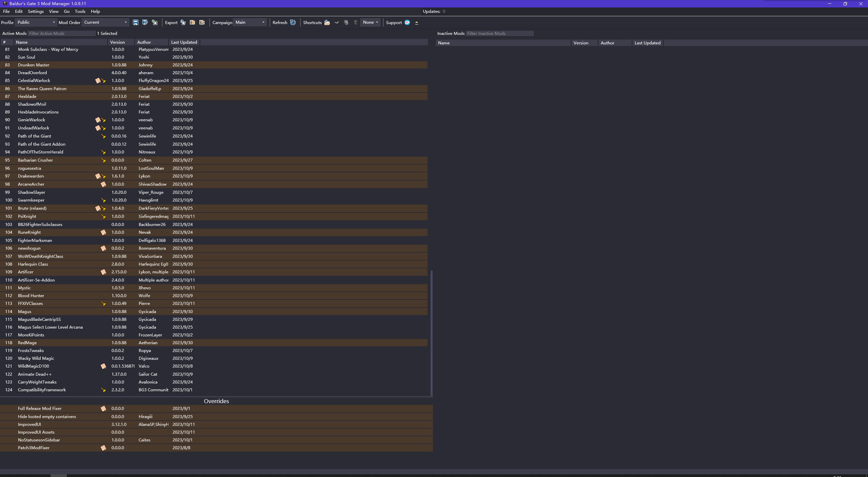Open the Profile dropdown showing Public
The image size is (868, 477).
36,22
